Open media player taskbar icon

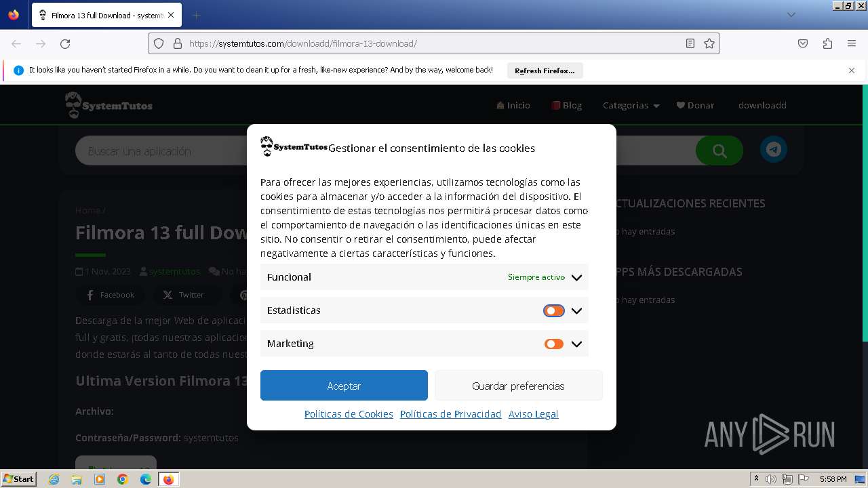[100, 479]
